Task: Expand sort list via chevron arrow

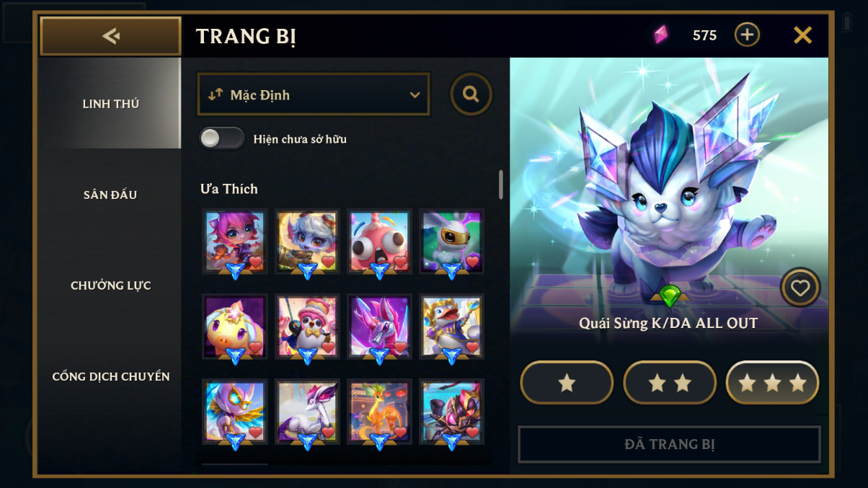Action: pyautogui.click(x=415, y=95)
